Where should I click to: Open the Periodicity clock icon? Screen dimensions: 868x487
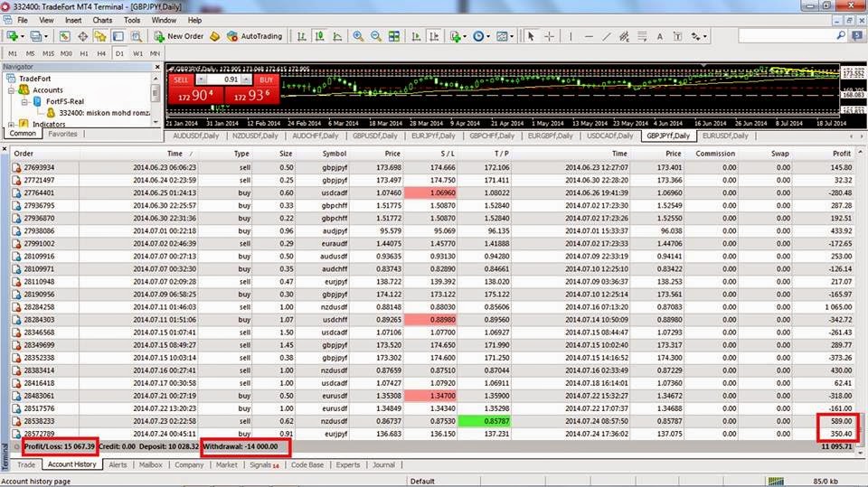[x=478, y=36]
